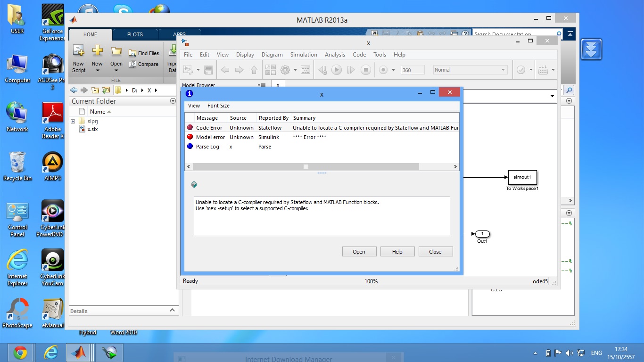The height and width of the screenshot is (362, 644).
Task: Stop the Simulink simulation
Action: [x=365, y=70]
